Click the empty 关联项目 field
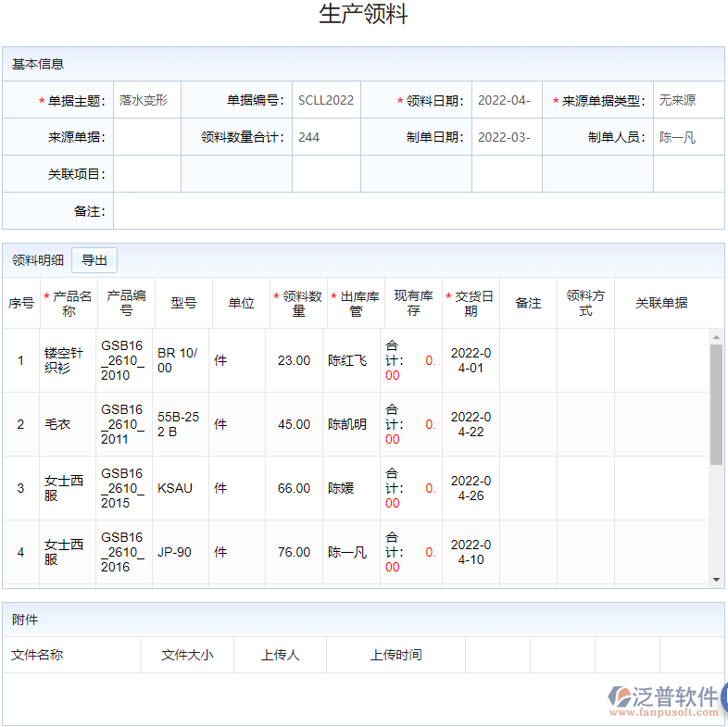728x727 pixels. pos(147,174)
